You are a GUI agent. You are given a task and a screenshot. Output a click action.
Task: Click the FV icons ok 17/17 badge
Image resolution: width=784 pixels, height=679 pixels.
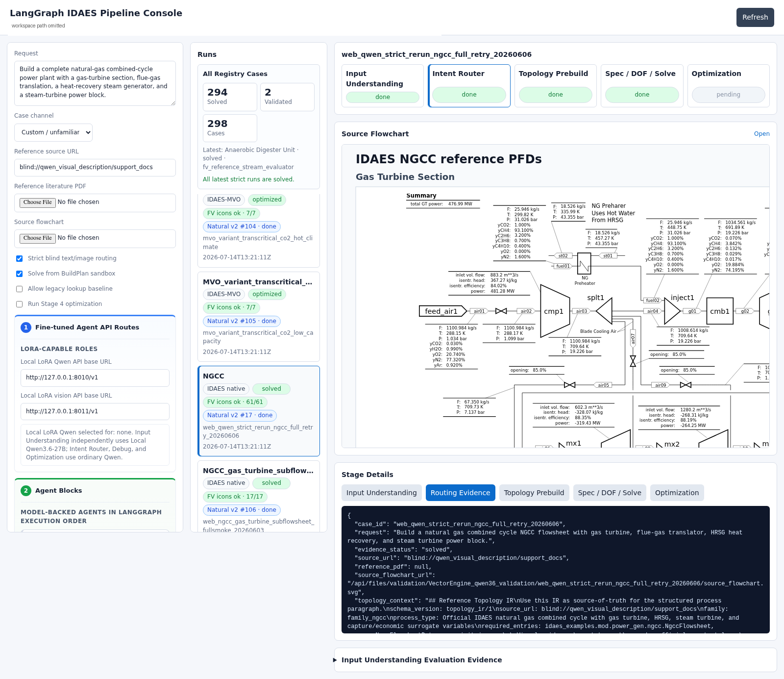coord(235,497)
